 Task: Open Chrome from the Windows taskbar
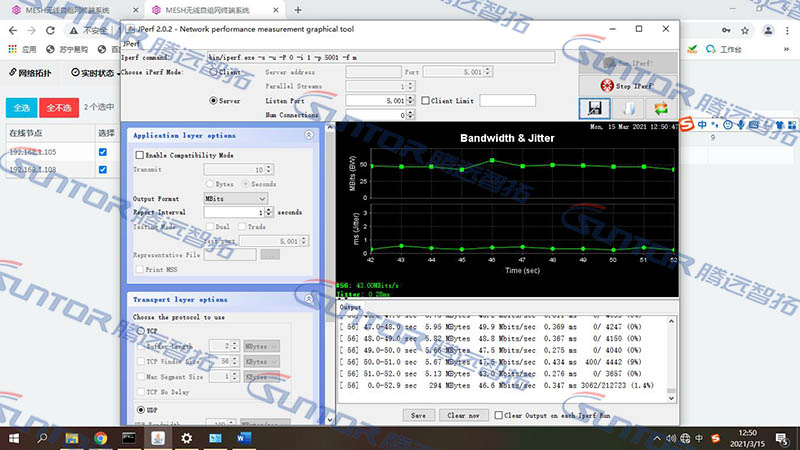click(101, 438)
